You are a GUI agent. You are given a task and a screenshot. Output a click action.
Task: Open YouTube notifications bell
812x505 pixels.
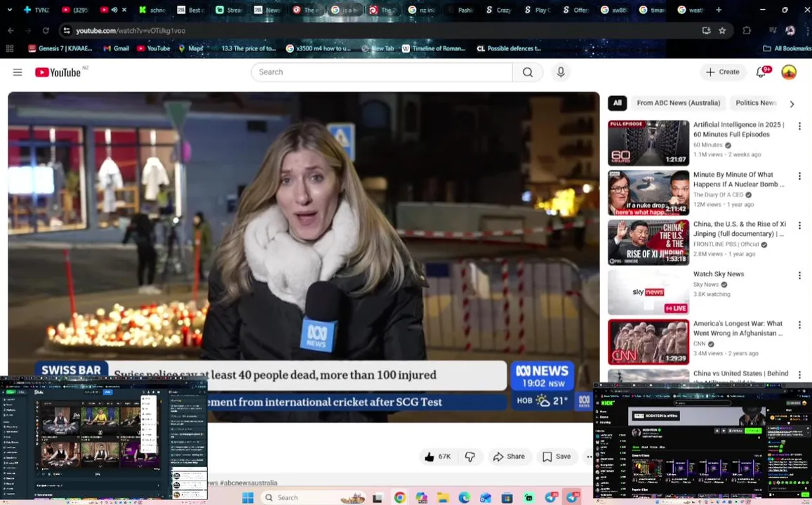[x=761, y=72]
